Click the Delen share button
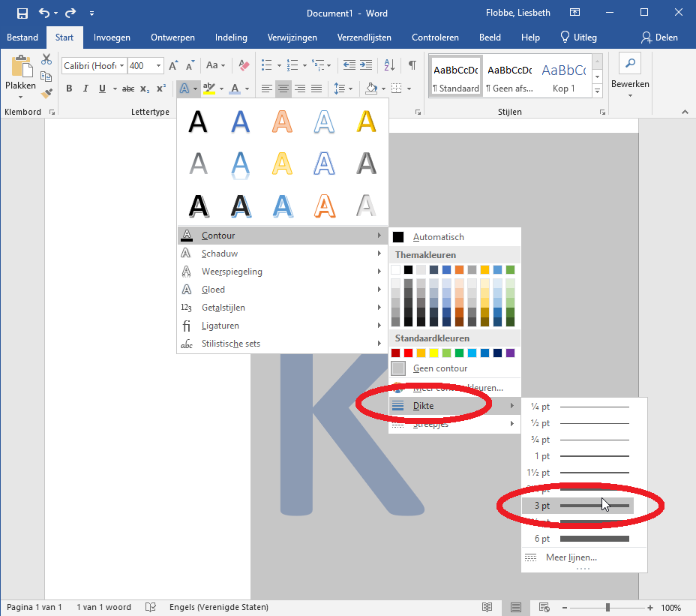Screen dimensions: 696x616 click(x=659, y=38)
